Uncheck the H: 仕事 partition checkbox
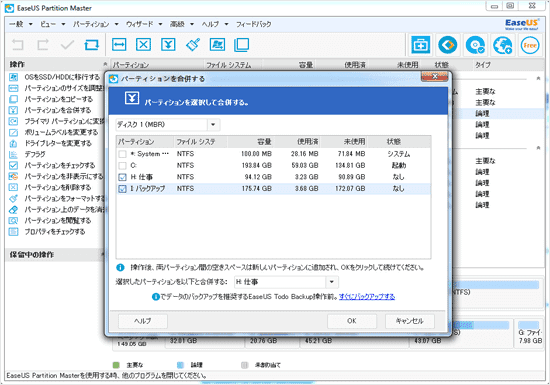Image resolution: width=550 pixels, height=385 pixels. pyautogui.click(x=122, y=177)
